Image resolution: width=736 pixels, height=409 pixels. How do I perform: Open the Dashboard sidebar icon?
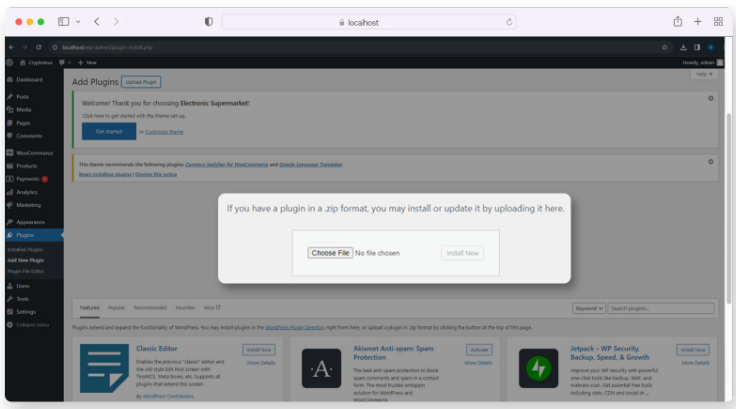tap(9, 79)
